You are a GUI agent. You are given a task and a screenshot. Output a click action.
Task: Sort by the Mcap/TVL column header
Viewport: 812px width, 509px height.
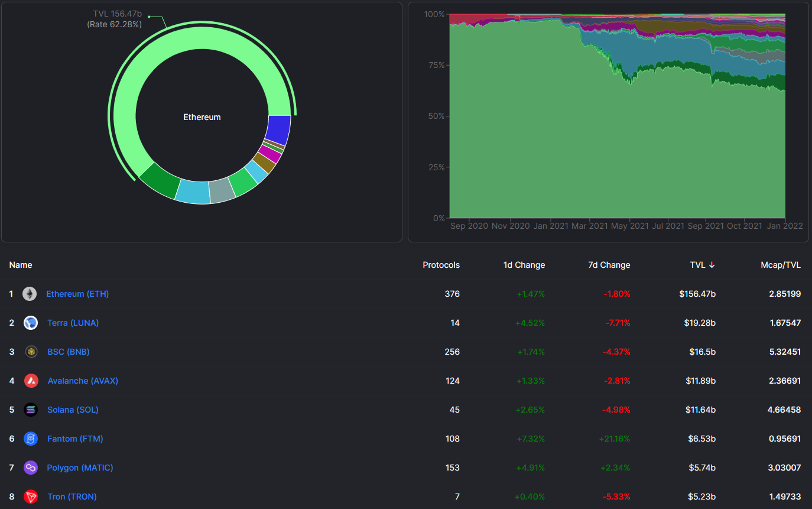click(780, 265)
